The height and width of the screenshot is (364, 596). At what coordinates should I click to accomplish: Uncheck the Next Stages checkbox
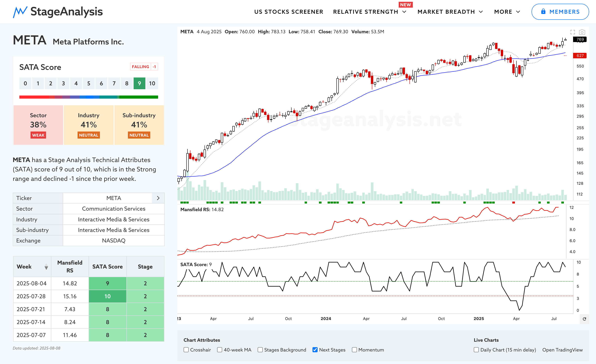(x=315, y=350)
